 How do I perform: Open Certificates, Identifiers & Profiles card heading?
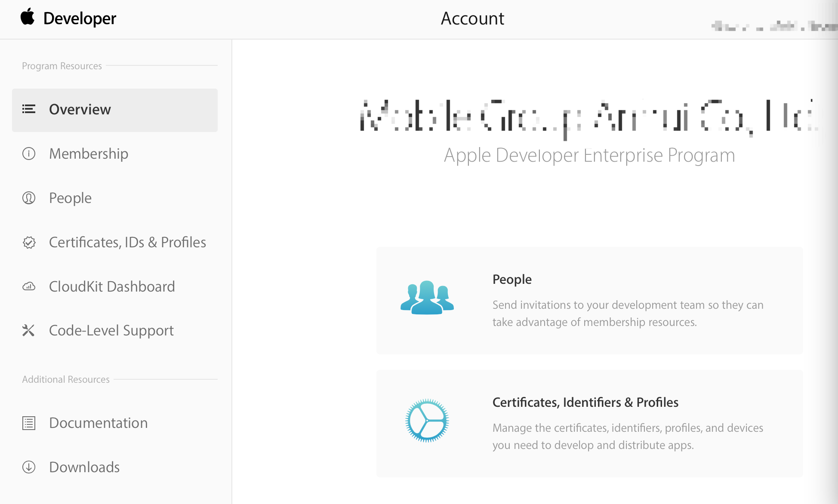(585, 403)
